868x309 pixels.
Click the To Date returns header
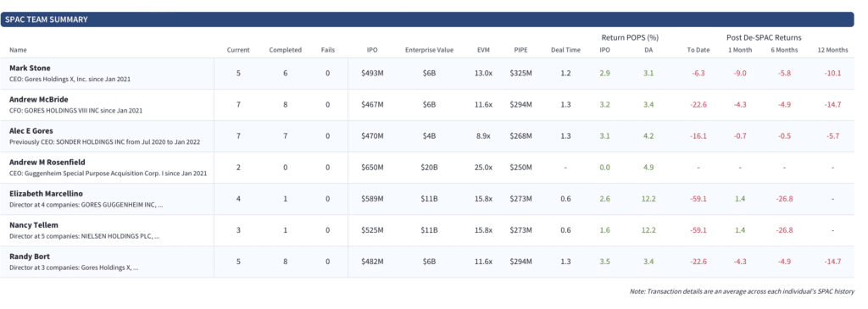(698, 50)
